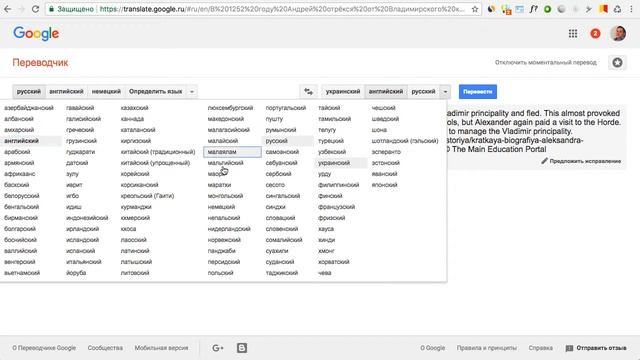The image size is (640, 360).
Task: Click the user profile avatar
Action: [x=618, y=33]
